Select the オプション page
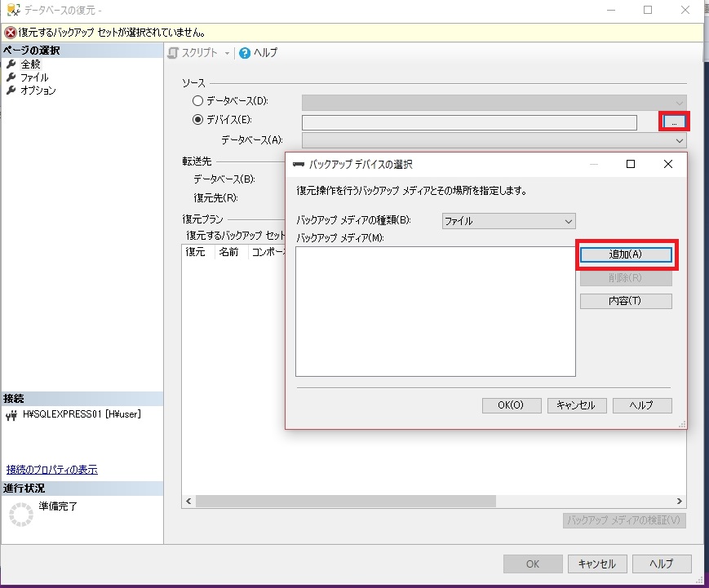The height and width of the screenshot is (588, 709). pos(38,91)
